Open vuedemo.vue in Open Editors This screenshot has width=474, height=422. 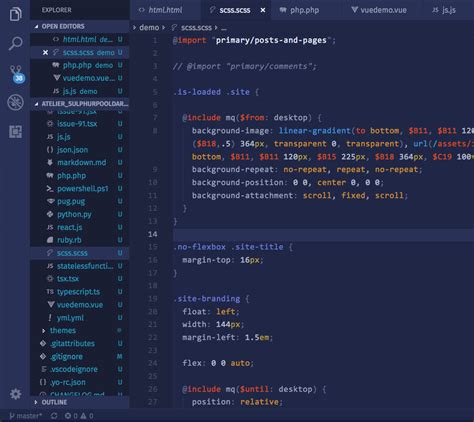click(x=80, y=78)
